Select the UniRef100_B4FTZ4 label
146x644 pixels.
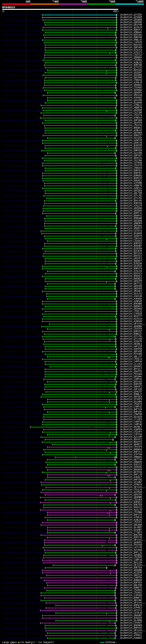pos(131,410)
